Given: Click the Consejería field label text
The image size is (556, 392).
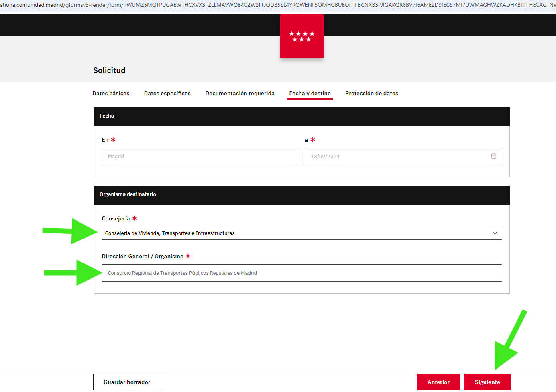Looking at the screenshot, I should point(116,219).
